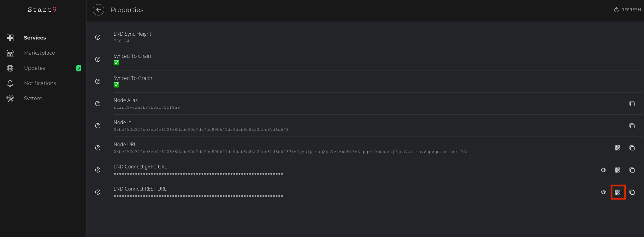The height and width of the screenshot is (237, 644).
Task: Copy the Node Id to clipboard
Action: pyautogui.click(x=632, y=126)
